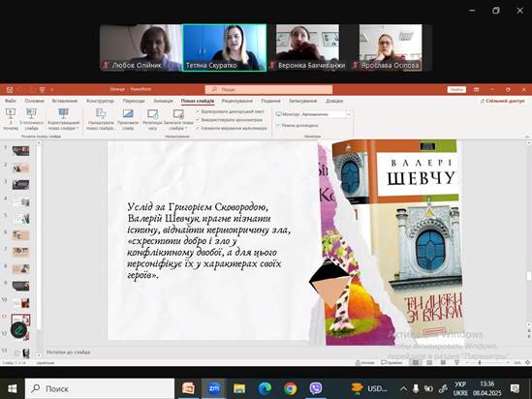Click the Undo arrow in the quick access toolbar
The height and width of the screenshot is (399, 532).
[x=20, y=89]
